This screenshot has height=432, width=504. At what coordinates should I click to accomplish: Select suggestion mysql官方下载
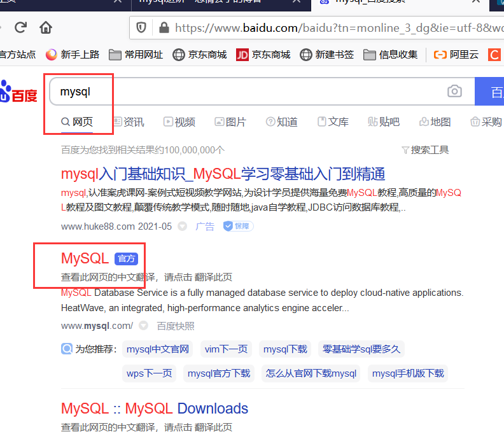click(219, 373)
